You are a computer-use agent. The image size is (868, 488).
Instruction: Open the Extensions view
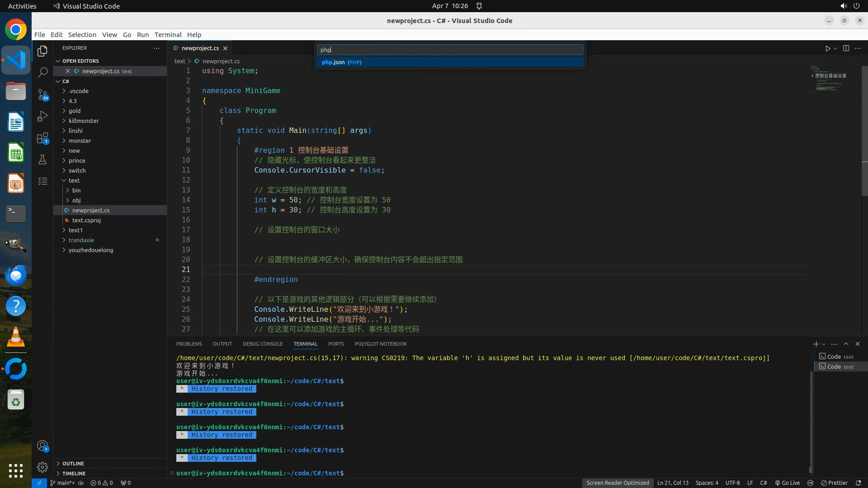42,138
